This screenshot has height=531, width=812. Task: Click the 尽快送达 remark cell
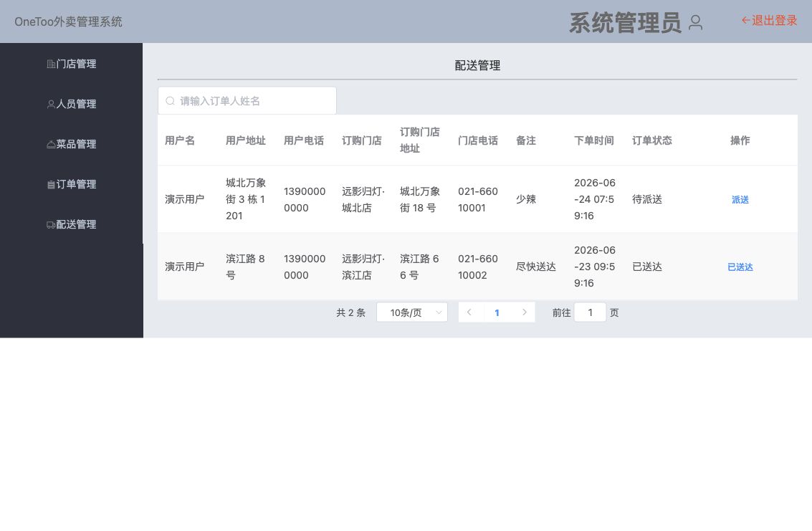[535, 267]
